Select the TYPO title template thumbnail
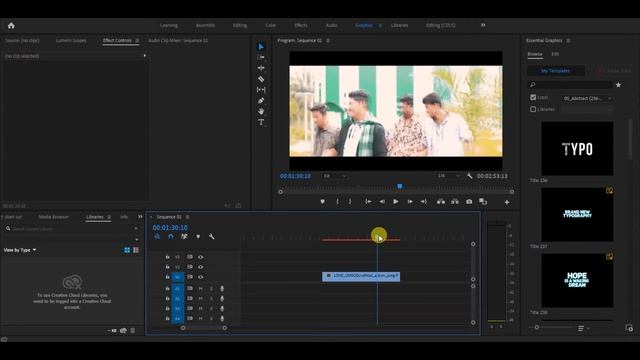640x360 pixels. [577, 149]
